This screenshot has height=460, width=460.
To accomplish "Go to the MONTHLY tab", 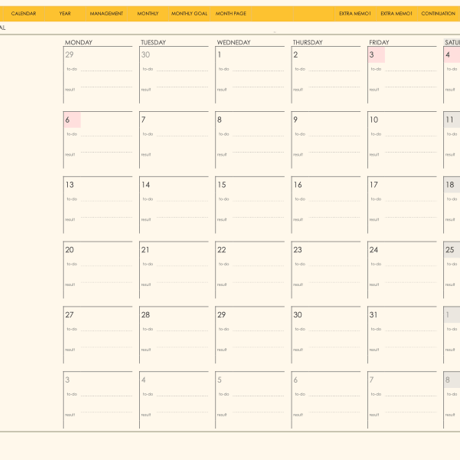I will 148,14.
